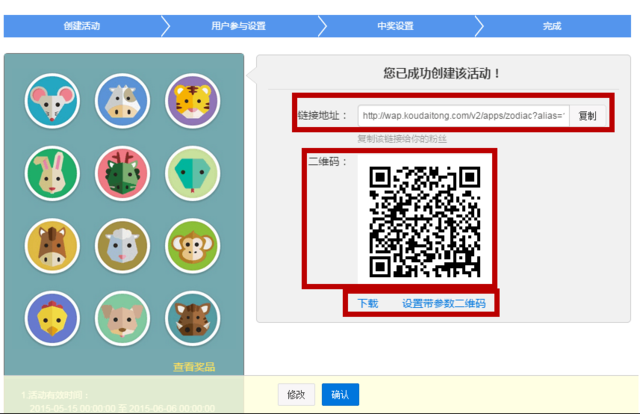Click the 修改 button
The image size is (640, 414).
tap(296, 394)
